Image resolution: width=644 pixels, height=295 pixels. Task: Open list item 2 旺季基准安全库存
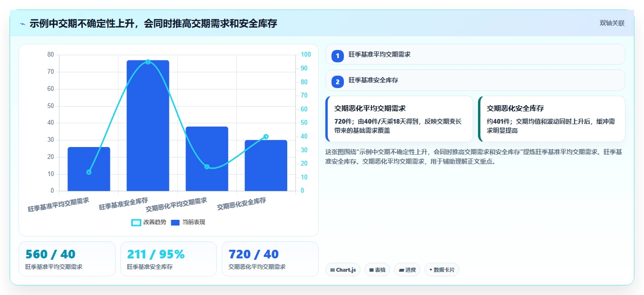coord(475,80)
